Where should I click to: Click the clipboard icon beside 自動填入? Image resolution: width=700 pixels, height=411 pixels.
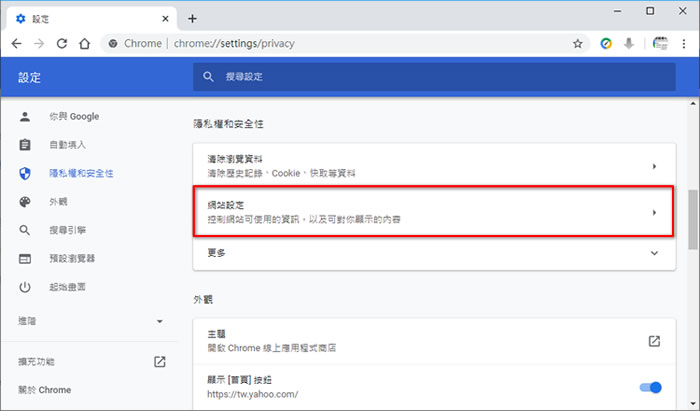(25, 145)
